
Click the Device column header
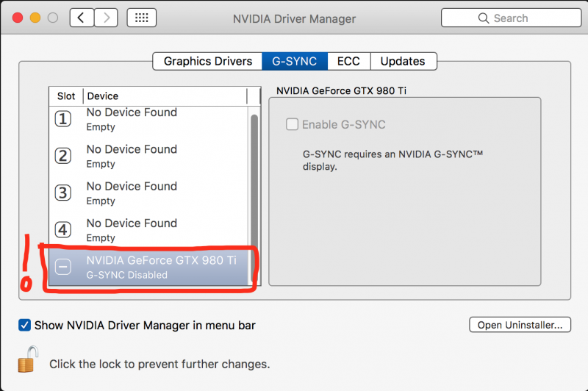pyautogui.click(x=165, y=96)
